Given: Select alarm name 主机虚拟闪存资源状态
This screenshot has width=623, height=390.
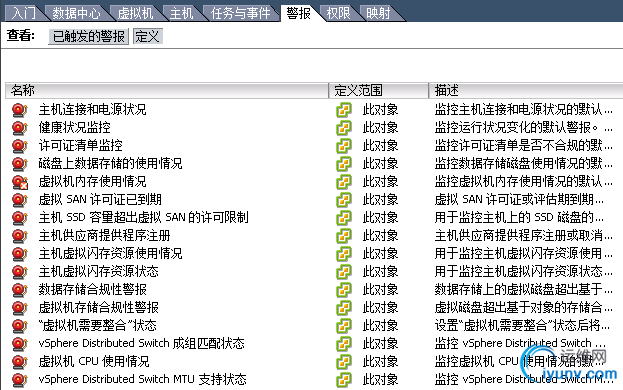Looking at the screenshot, I should tap(99, 271).
